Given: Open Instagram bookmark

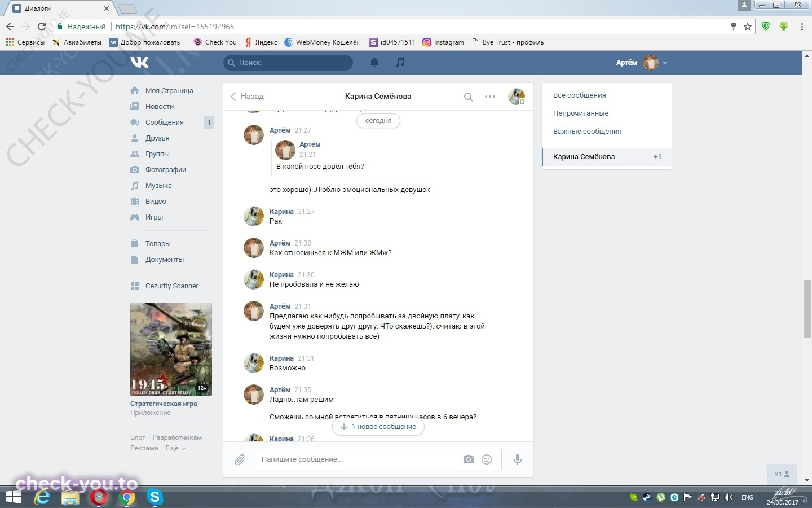Looking at the screenshot, I should pyautogui.click(x=443, y=42).
